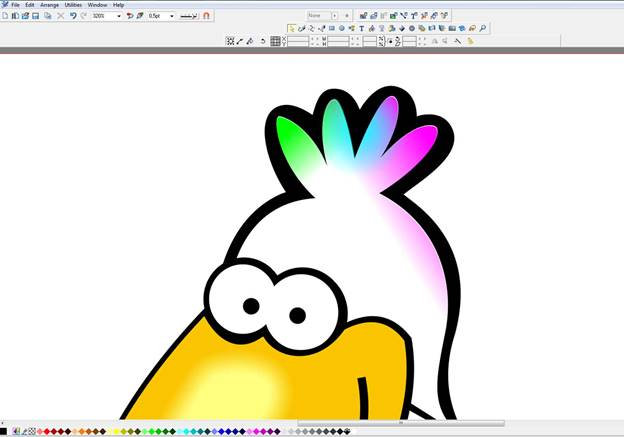Screen dimensions: 624x437
Task: Select the Push hand tool
Action: tap(472, 28)
